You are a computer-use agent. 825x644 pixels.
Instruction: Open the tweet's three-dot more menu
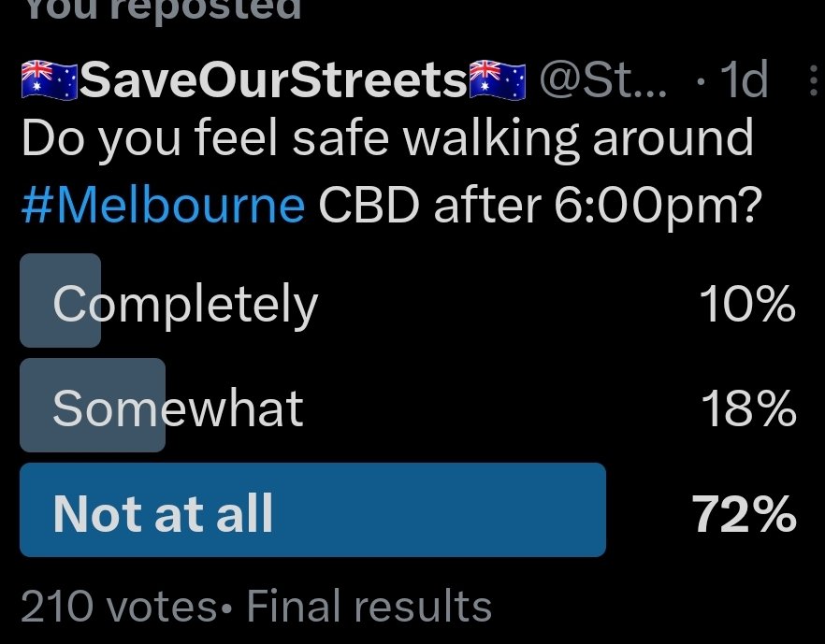tap(811, 82)
